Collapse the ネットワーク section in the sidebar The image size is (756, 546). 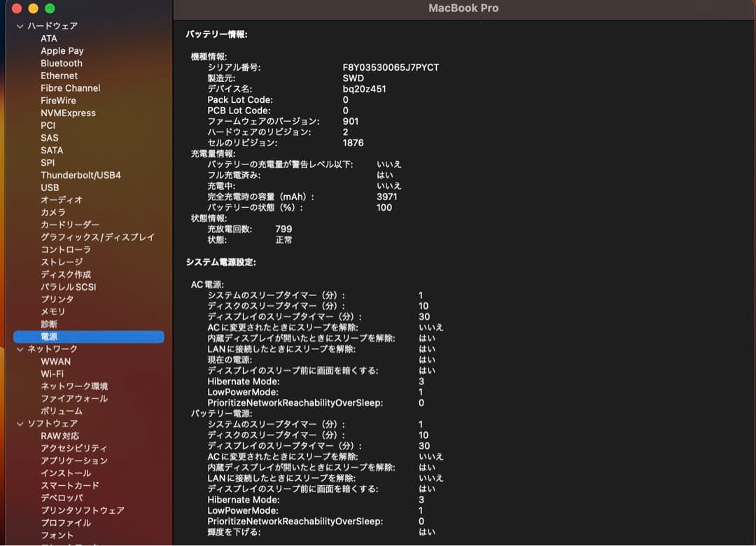(19, 349)
